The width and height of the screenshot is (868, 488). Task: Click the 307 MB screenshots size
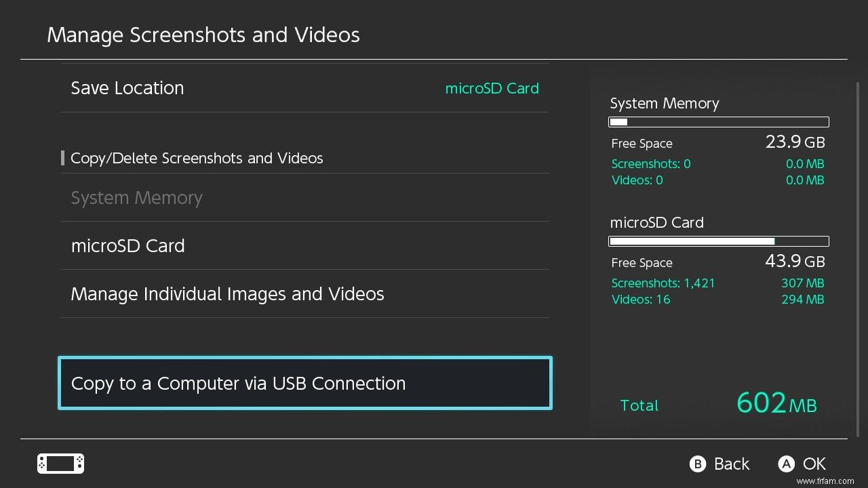pos(803,283)
